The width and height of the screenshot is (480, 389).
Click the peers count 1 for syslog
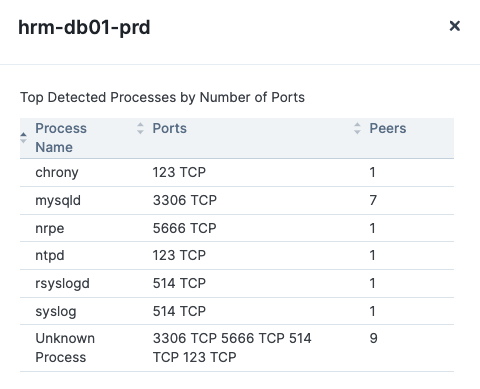(x=372, y=311)
